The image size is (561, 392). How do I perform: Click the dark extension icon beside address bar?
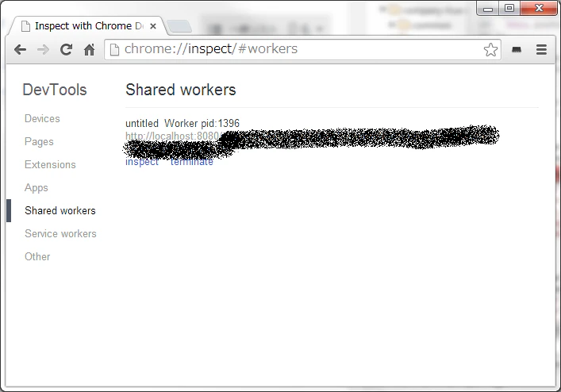pos(517,50)
